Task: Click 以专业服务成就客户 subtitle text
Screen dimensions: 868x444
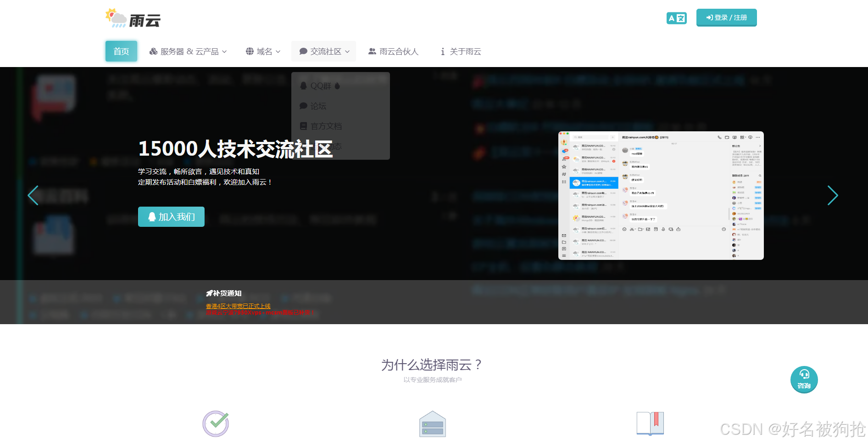Action: click(433, 380)
